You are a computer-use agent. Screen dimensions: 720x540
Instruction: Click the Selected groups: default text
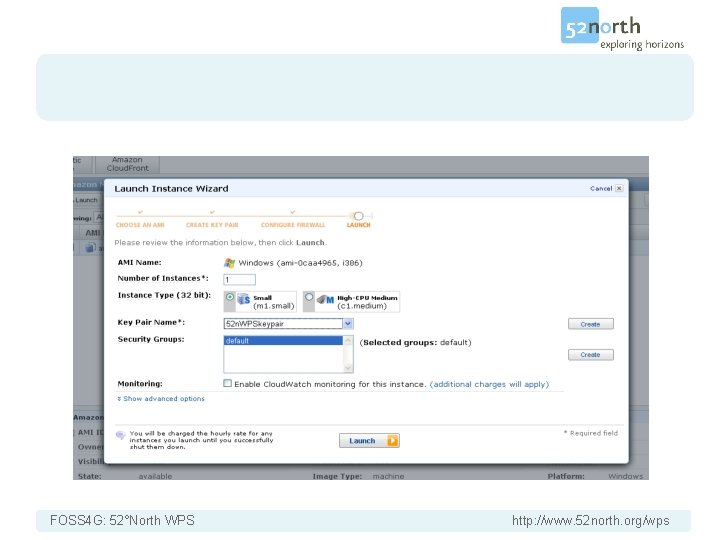pyautogui.click(x=415, y=342)
